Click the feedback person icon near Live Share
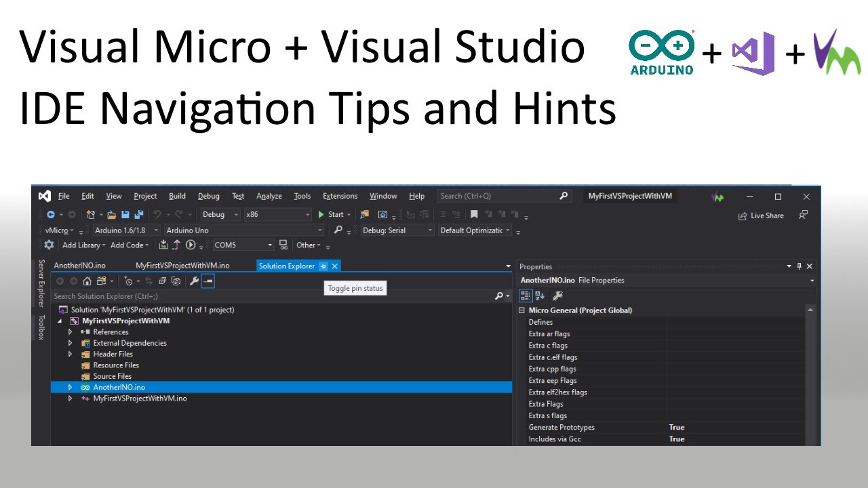868x488 pixels. [x=803, y=215]
